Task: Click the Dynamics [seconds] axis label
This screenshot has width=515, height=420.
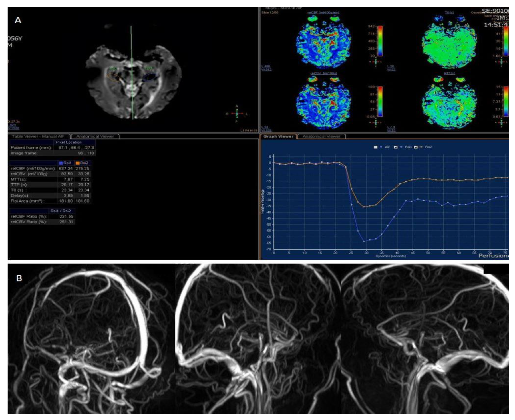Action: pyautogui.click(x=391, y=256)
